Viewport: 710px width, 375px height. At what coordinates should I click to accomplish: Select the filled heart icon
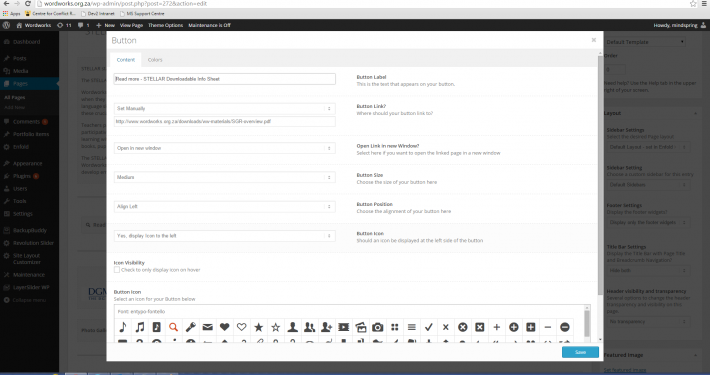tap(225, 327)
